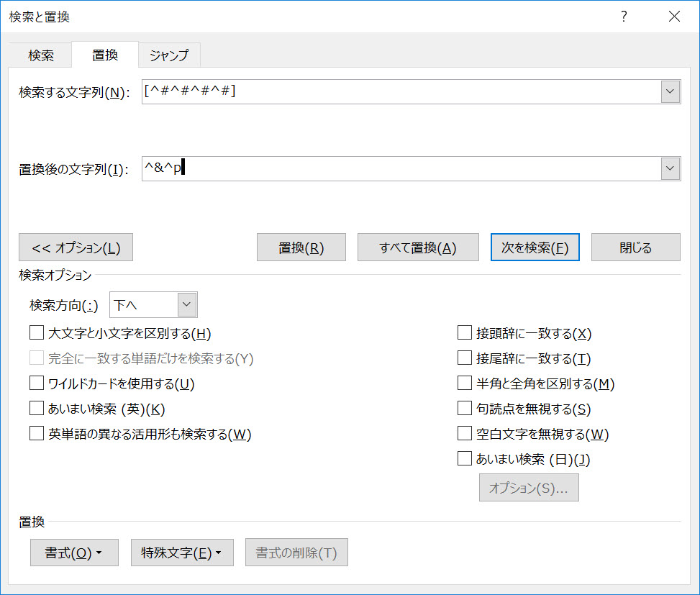
Task: Collapse options with << オプション button
Action: tap(76, 247)
